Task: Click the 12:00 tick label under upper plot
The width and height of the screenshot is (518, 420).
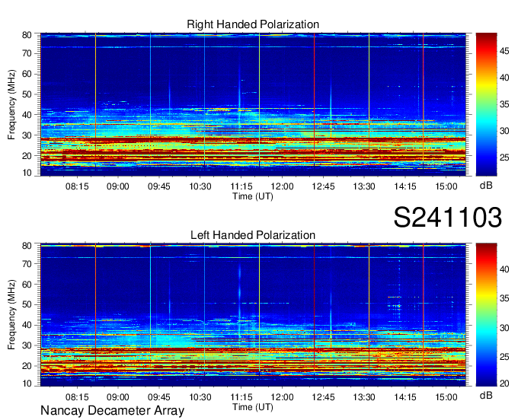Action: coord(282,186)
